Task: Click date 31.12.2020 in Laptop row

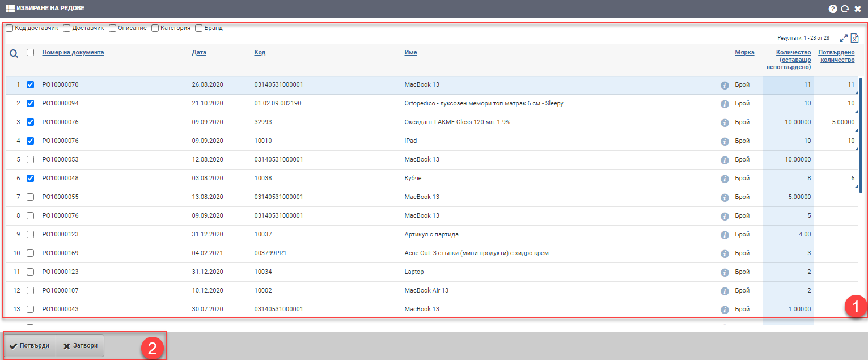Action: 208,272
